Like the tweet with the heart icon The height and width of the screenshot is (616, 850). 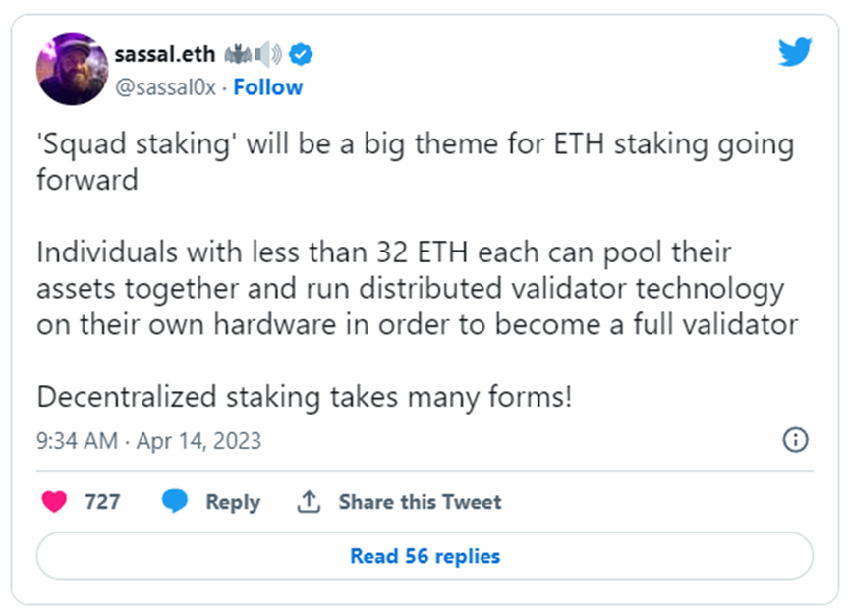coord(54,502)
